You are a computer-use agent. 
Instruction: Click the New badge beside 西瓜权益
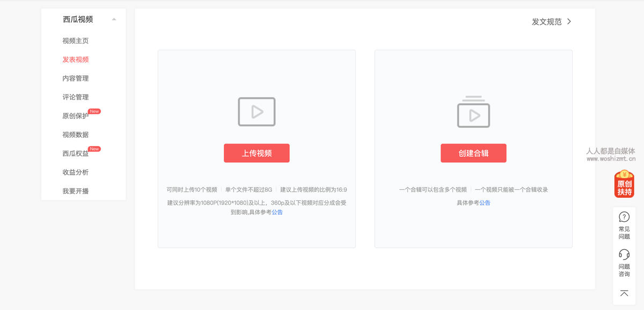94,149
